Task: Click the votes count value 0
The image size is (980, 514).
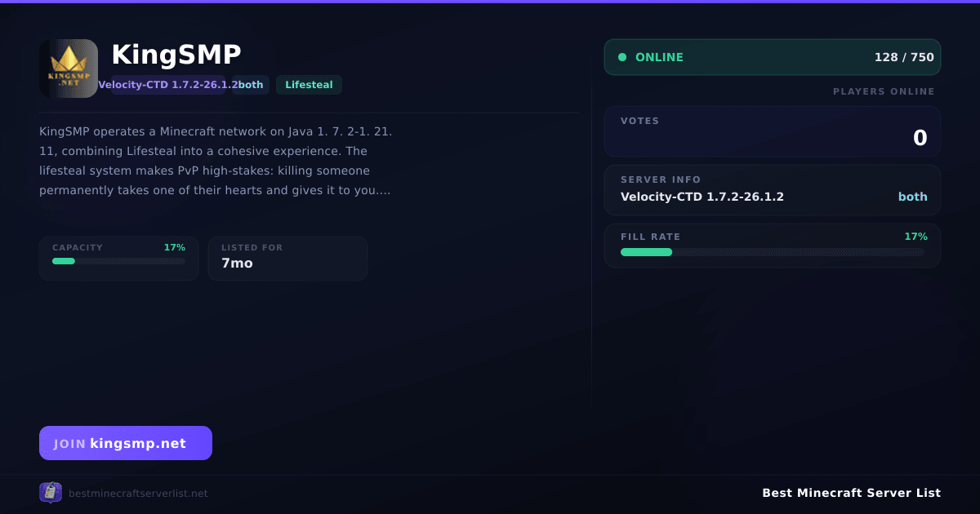Action: tap(920, 139)
